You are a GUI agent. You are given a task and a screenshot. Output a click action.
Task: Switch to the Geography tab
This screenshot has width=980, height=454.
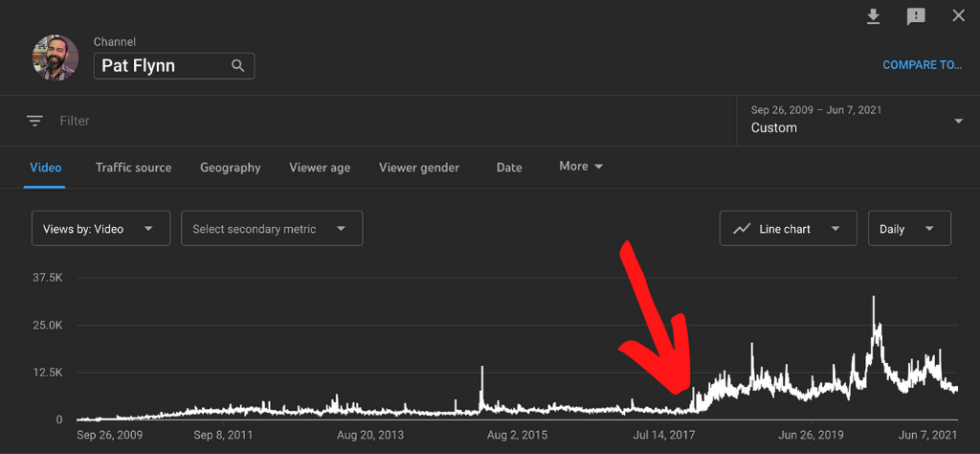230,168
